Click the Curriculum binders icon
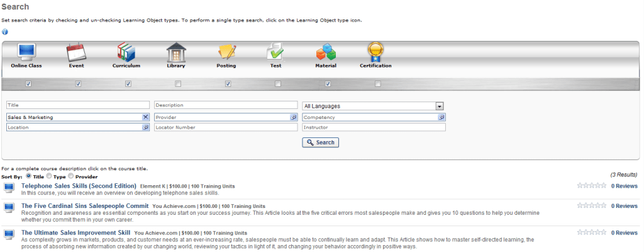Screen dimensions: 644x252 pyautogui.click(x=126, y=52)
